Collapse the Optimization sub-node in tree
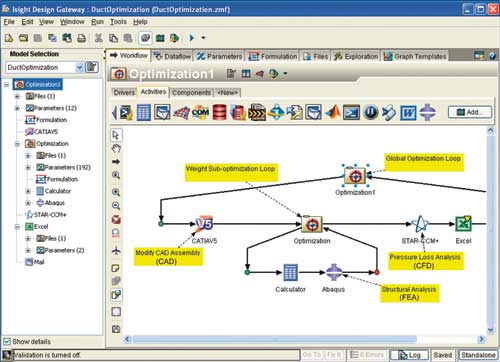 pos(17,144)
